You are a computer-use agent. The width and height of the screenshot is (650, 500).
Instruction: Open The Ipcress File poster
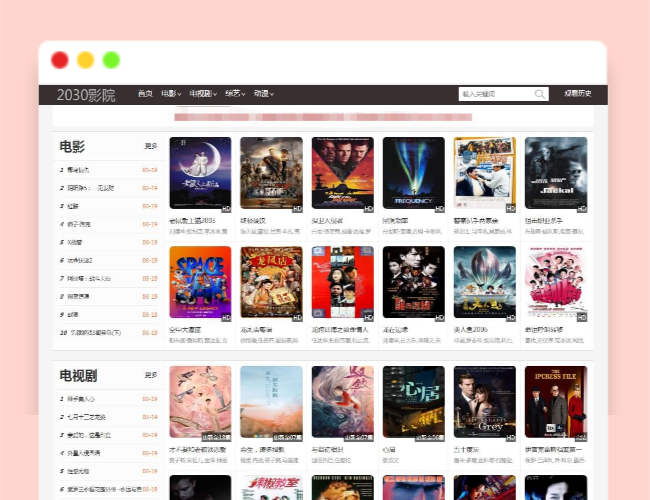coord(556,402)
